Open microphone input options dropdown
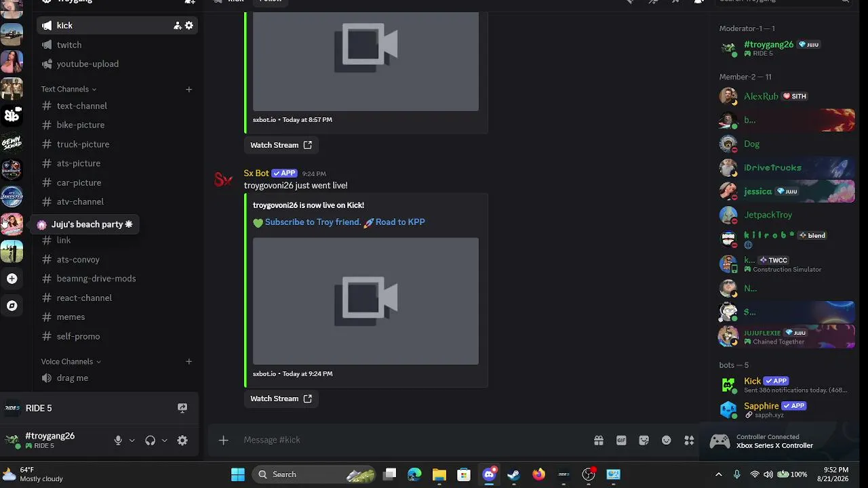This screenshot has width=868, height=488. [132, 441]
